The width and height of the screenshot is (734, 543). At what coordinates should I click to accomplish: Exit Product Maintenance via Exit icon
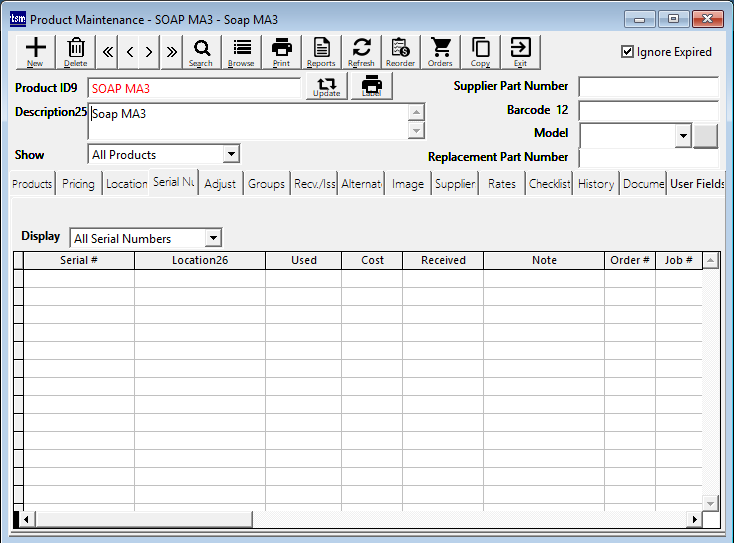coord(520,52)
